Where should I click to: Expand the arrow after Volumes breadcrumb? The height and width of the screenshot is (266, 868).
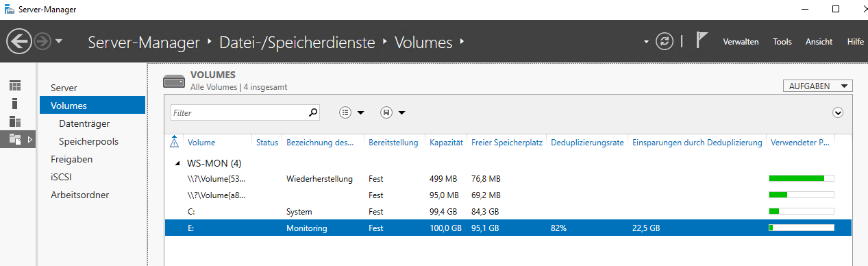tap(462, 42)
